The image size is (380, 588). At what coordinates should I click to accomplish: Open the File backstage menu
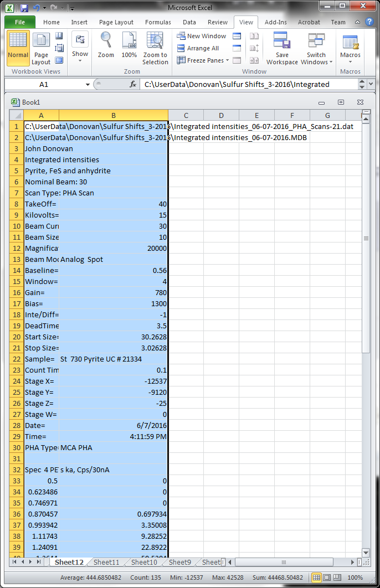20,22
